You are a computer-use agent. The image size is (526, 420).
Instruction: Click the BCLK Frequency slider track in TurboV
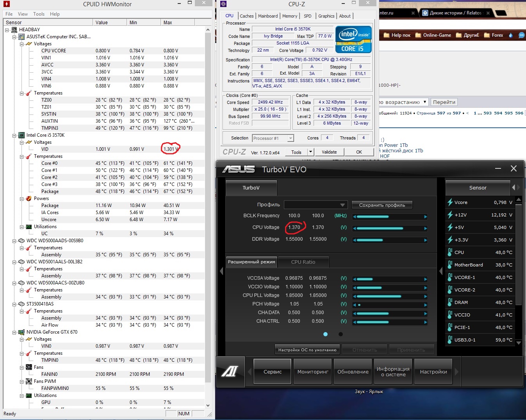click(x=390, y=216)
